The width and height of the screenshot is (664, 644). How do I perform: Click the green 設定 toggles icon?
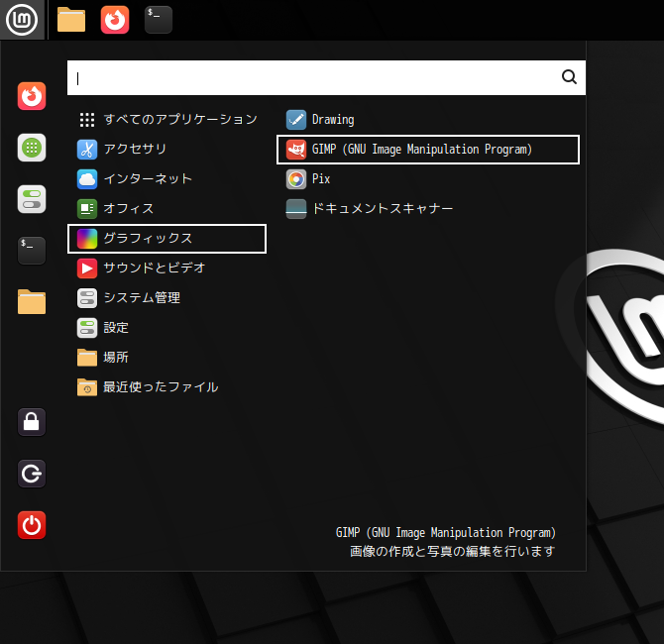pos(87,328)
